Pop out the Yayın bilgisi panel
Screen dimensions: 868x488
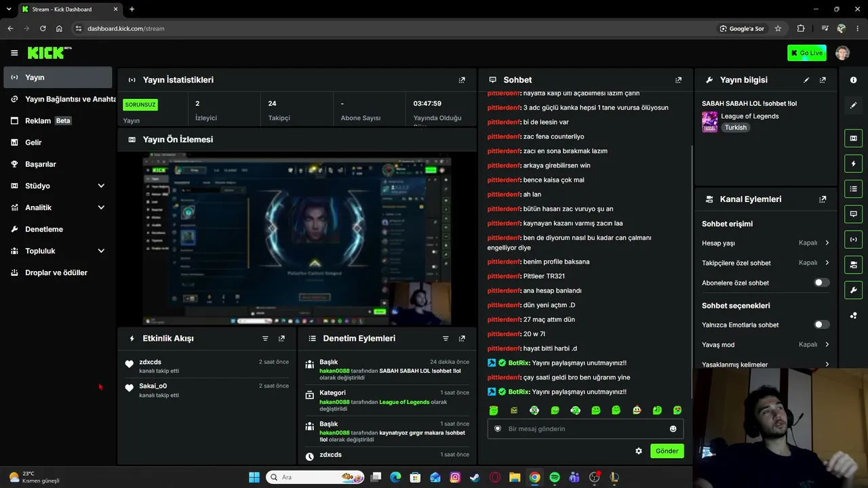click(823, 80)
